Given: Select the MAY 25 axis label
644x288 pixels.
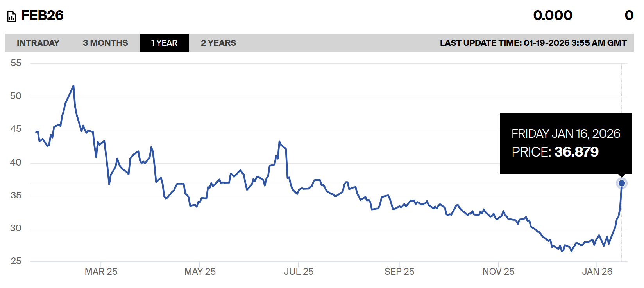Looking at the screenshot, I should pyautogui.click(x=200, y=272).
